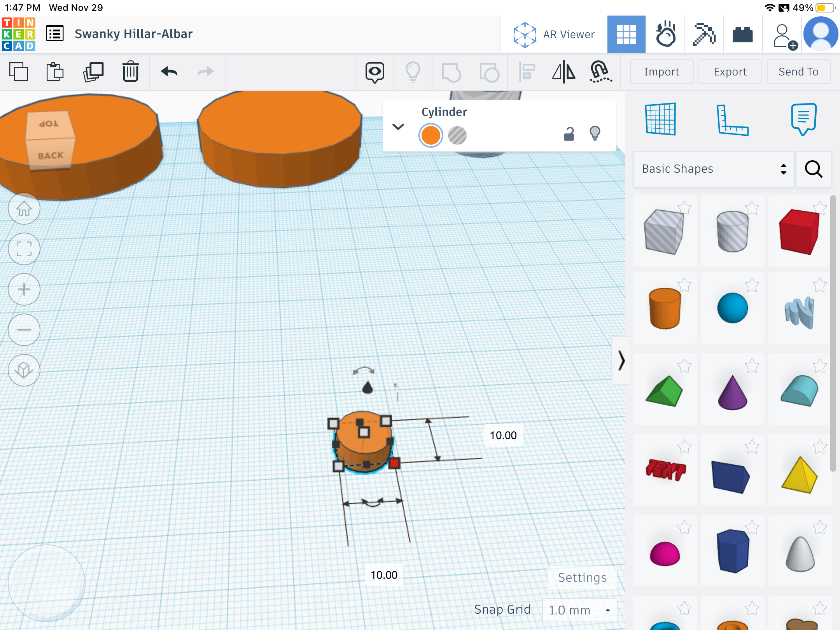The width and height of the screenshot is (840, 630).
Task: Select the red Text shape
Action: coord(665,470)
